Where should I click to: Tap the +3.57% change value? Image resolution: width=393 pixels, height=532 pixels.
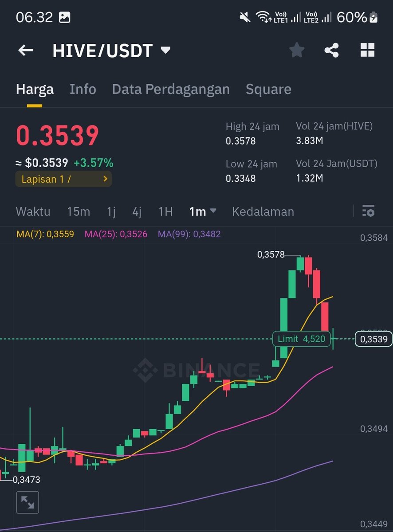tap(93, 163)
